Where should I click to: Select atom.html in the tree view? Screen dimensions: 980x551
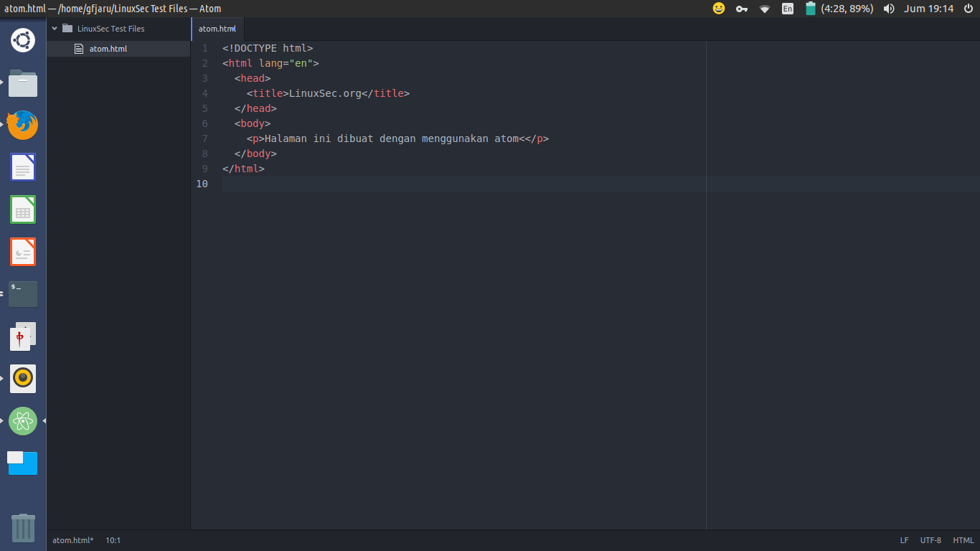coord(108,49)
